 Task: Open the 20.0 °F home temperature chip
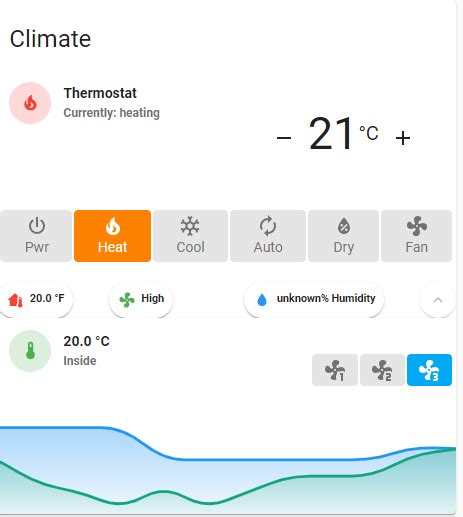(x=36, y=299)
